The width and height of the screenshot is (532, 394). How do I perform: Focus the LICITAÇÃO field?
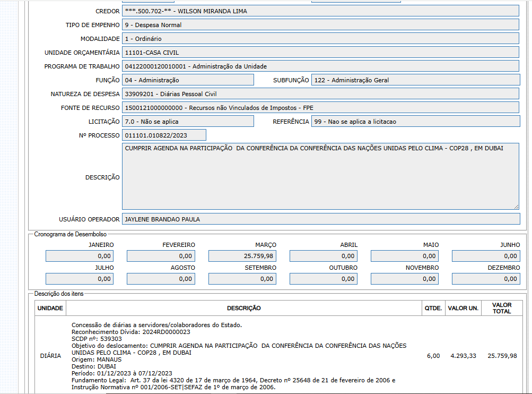click(x=188, y=122)
